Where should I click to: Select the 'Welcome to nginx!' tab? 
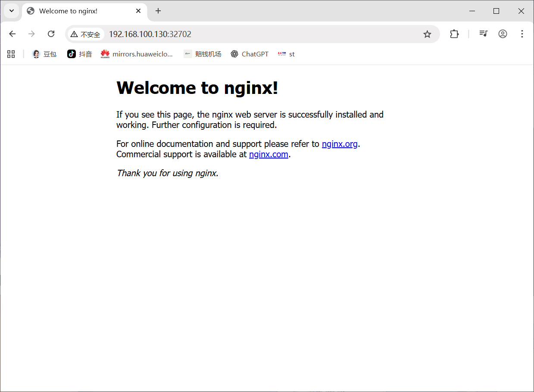tap(84, 11)
